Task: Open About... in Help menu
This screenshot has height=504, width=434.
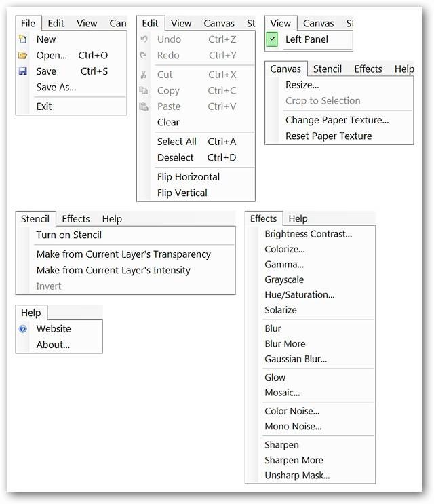Action: click(x=53, y=345)
